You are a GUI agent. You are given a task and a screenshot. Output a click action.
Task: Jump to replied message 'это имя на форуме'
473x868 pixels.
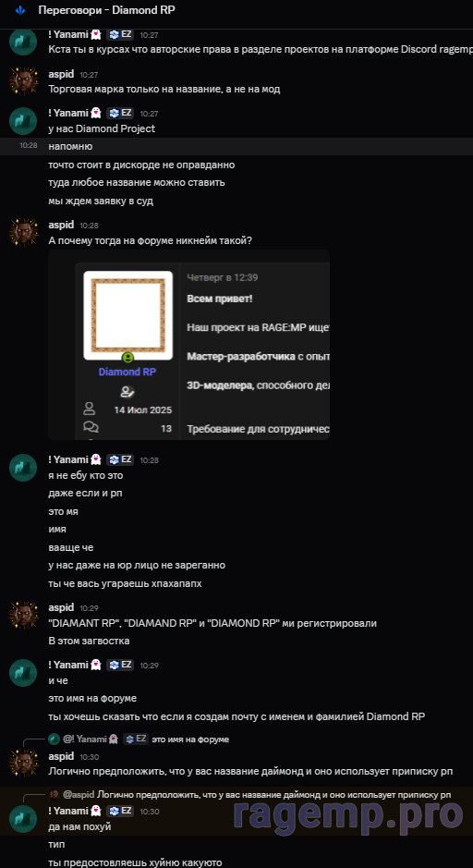point(190,739)
